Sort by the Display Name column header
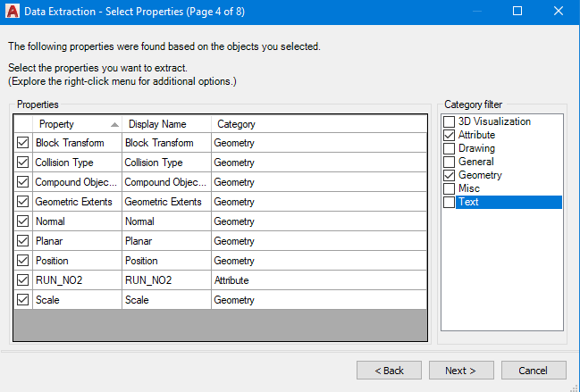Screen dimensions: 580x392 click(x=166, y=124)
